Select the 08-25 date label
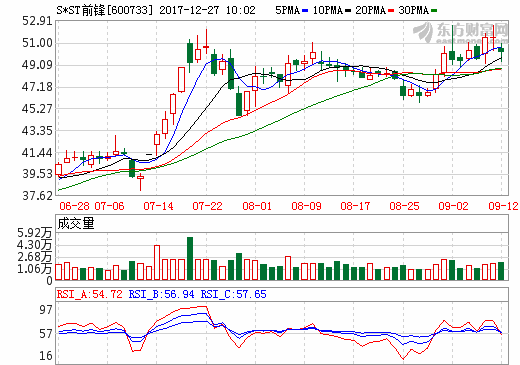The width and height of the screenshot is (520, 365). pyautogui.click(x=404, y=206)
